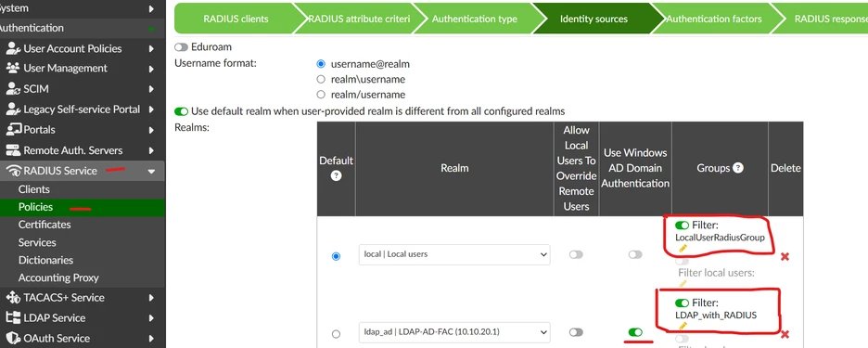This screenshot has height=348, width=868.
Task: Expand OAuth Service submenu arrow
Action: (x=151, y=339)
